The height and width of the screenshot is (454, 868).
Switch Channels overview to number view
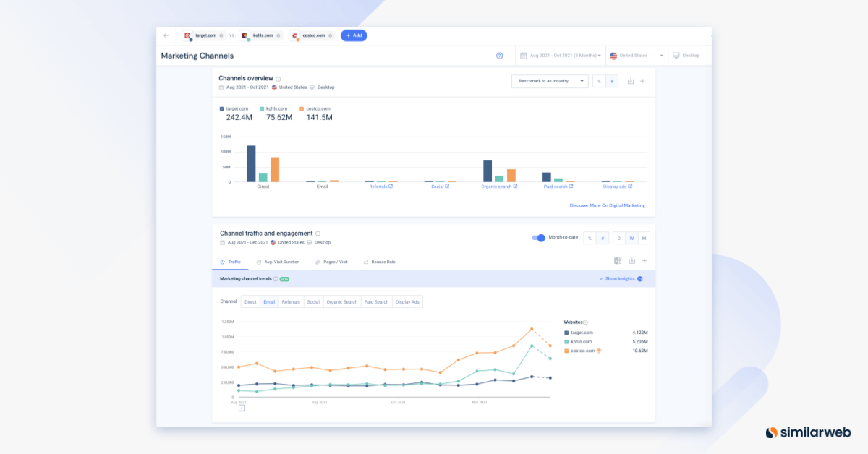coord(612,81)
